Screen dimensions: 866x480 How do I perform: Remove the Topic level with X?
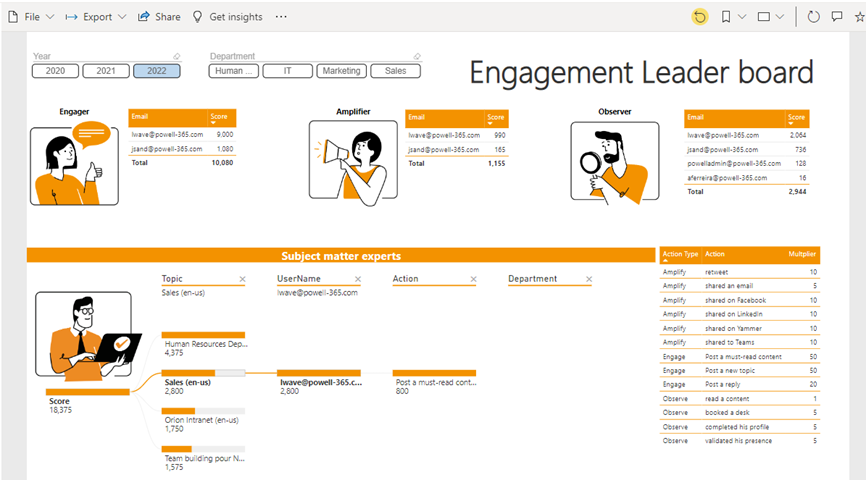point(242,279)
